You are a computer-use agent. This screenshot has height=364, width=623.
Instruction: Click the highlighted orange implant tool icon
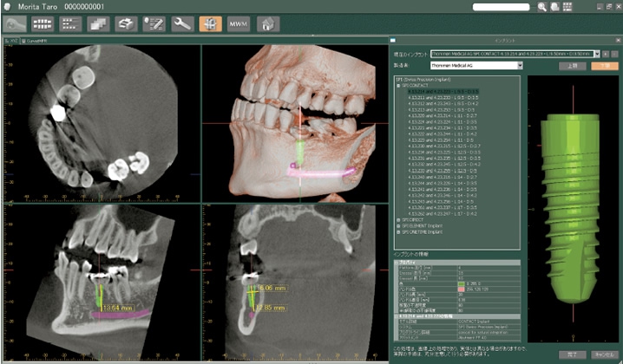209,24
